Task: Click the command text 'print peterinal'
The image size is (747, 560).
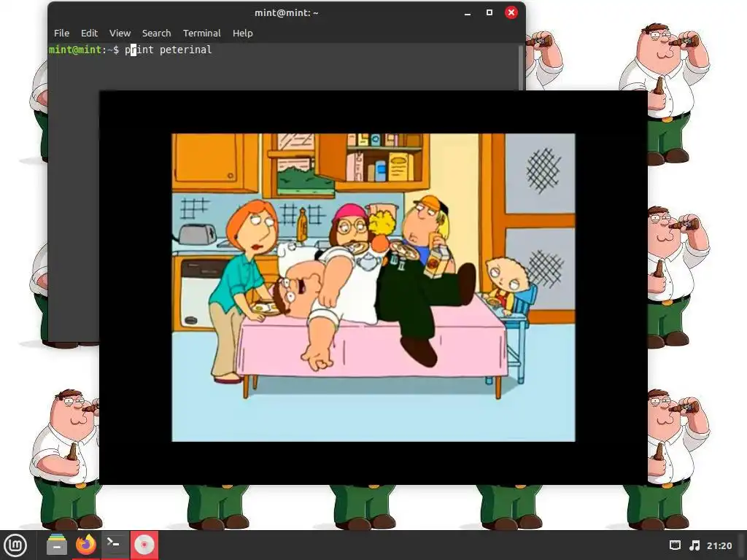Action: tap(169, 50)
